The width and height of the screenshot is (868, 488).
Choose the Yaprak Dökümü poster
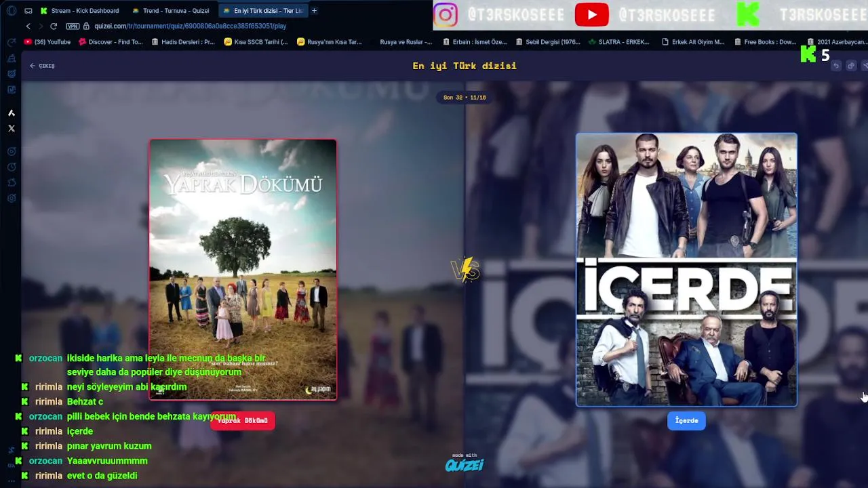[243, 270]
